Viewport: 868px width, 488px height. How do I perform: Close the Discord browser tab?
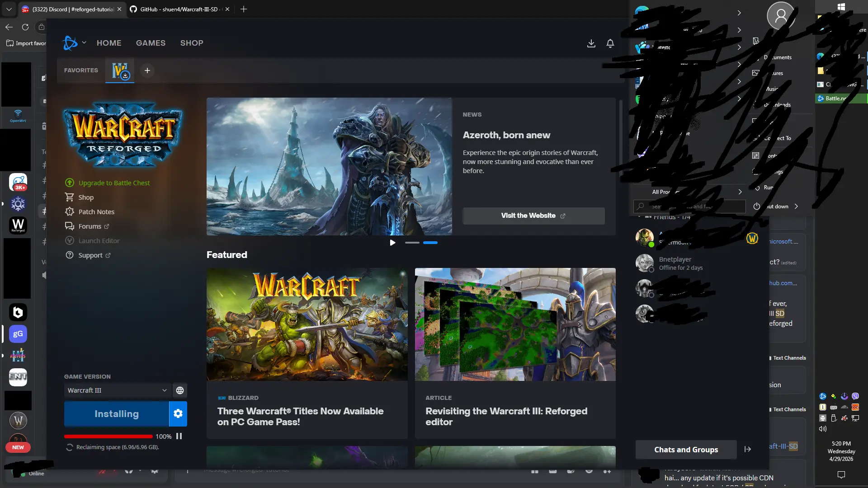pos(119,9)
